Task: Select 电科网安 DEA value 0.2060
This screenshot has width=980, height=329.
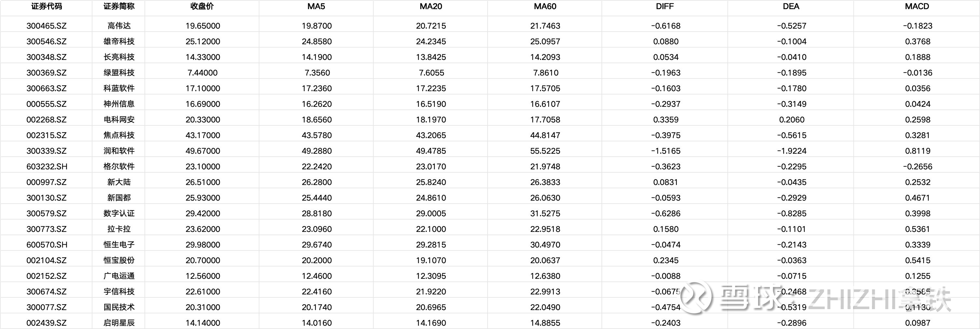Action: pyautogui.click(x=792, y=120)
